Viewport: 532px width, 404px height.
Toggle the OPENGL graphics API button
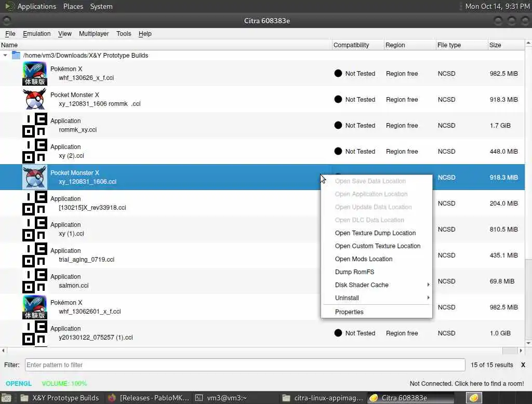tap(18, 383)
